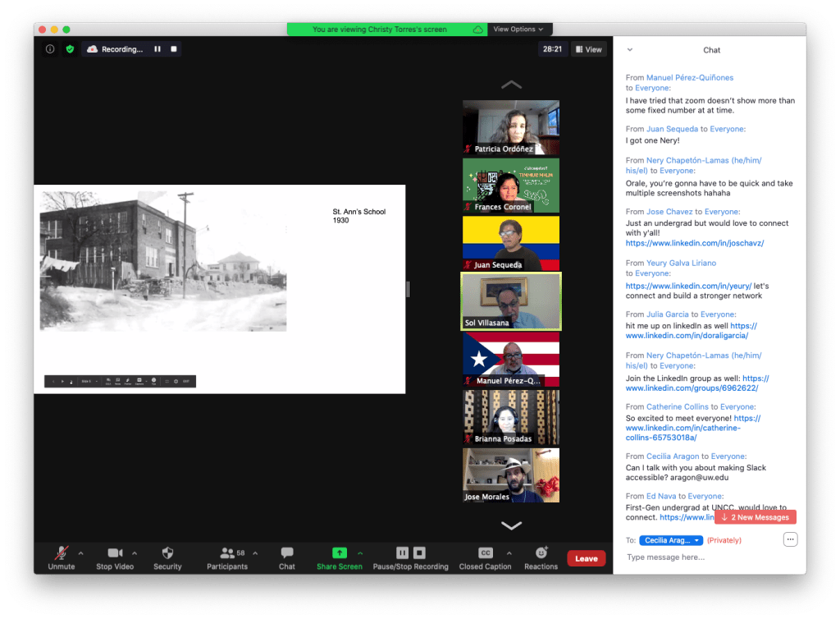The height and width of the screenshot is (619, 840).
Task: Toggle Closed Caption button
Action: coord(485,553)
